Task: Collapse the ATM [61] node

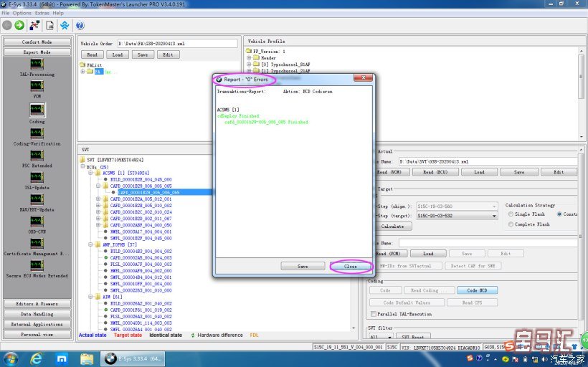Action: click(x=90, y=297)
